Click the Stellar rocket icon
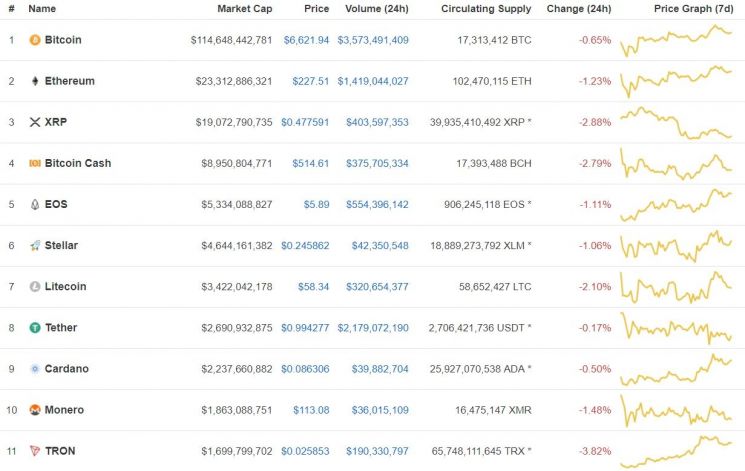 (35, 245)
